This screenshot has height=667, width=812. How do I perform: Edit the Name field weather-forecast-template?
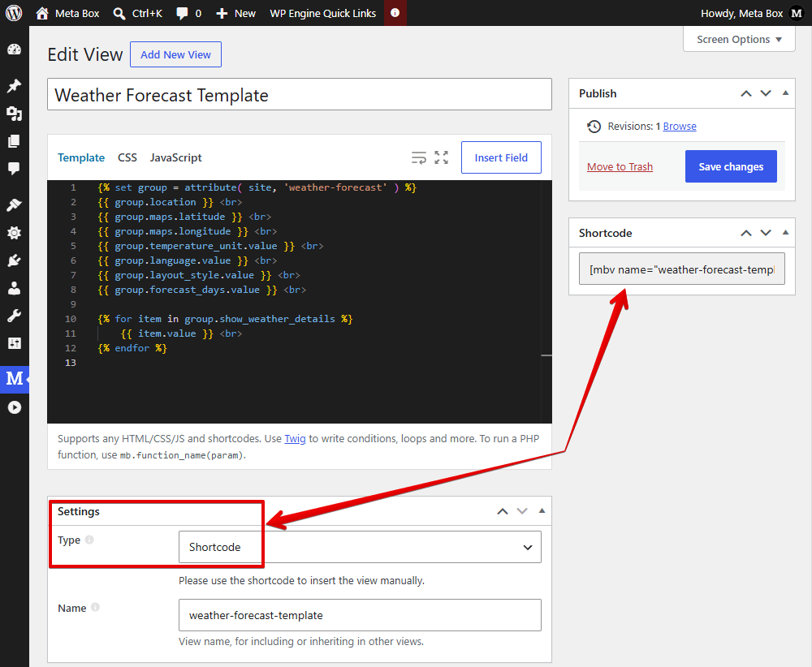pos(360,615)
